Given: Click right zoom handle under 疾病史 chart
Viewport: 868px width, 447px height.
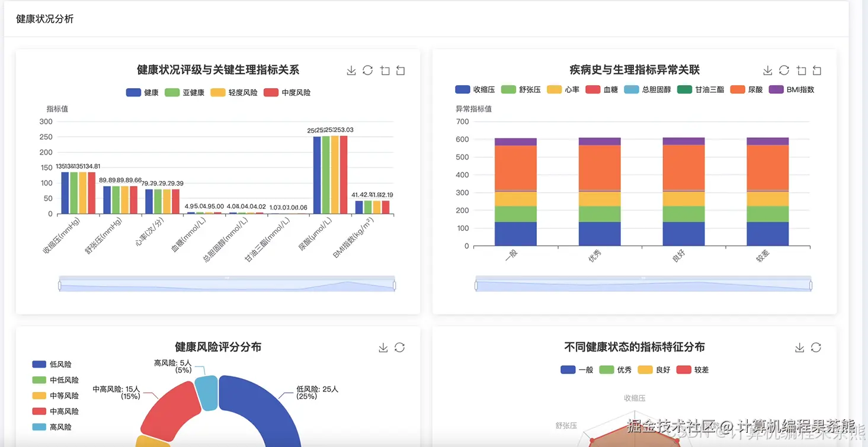Looking at the screenshot, I should point(811,285).
